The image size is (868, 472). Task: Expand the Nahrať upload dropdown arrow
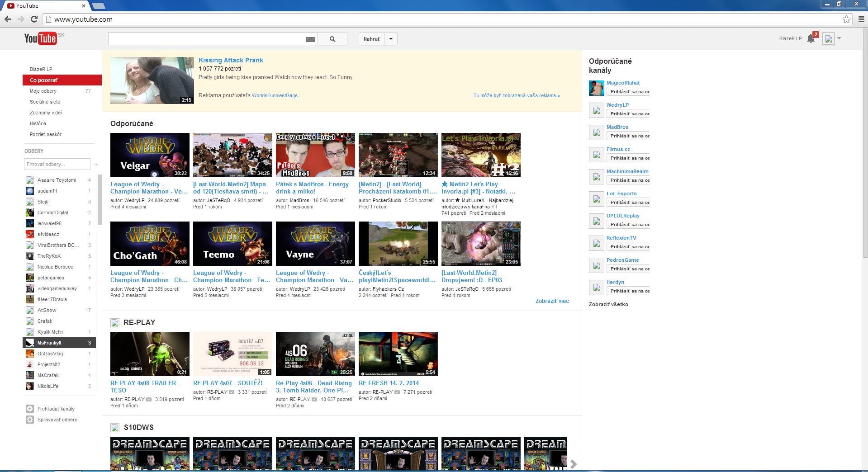point(391,39)
